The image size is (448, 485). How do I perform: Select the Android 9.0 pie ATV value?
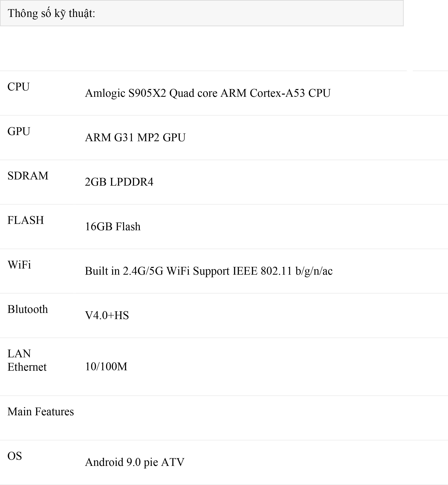[134, 462]
